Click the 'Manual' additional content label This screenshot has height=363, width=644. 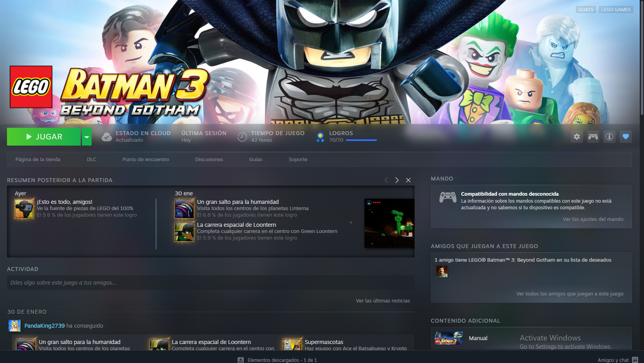tap(478, 338)
